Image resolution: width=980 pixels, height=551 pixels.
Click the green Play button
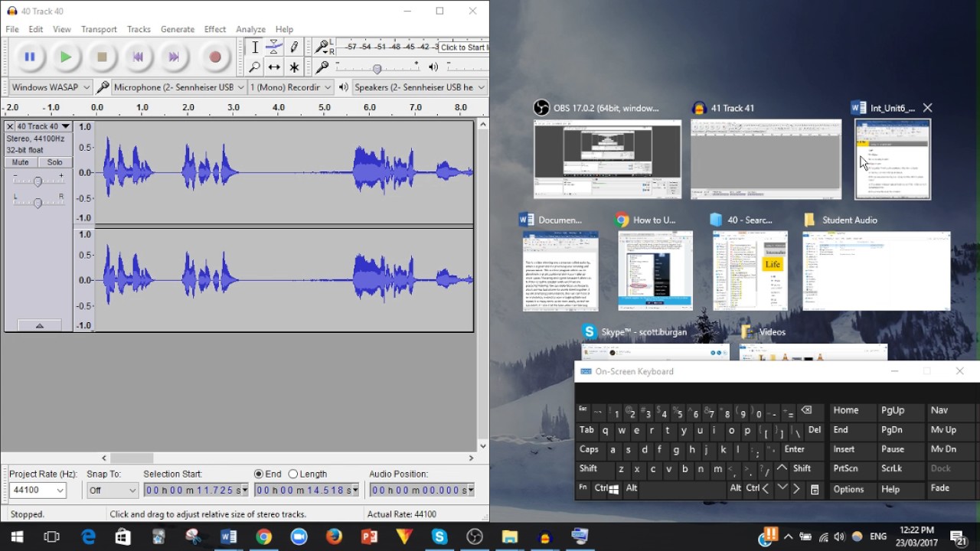[66, 57]
